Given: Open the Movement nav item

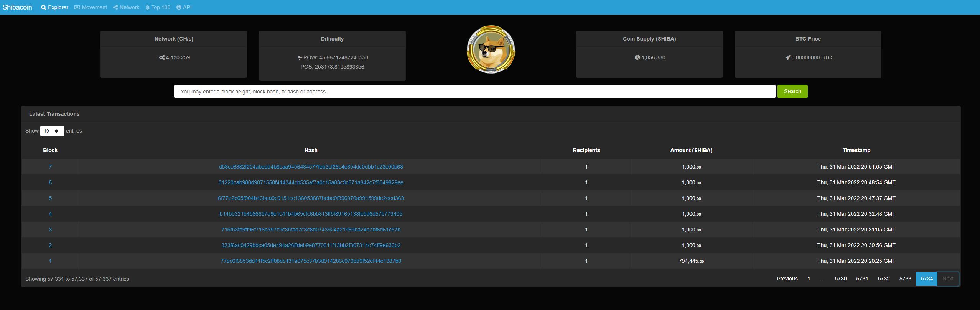Looking at the screenshot, I should point(91,7).
